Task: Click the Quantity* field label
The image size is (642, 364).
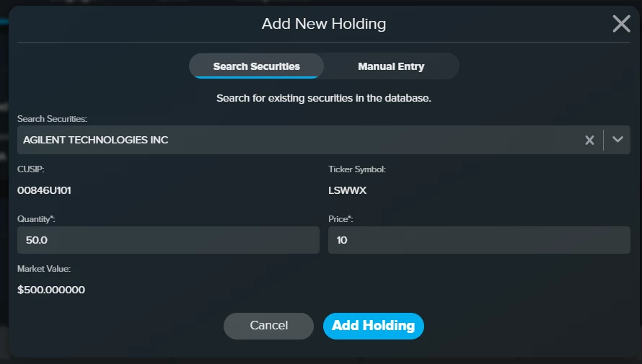Action: pyautogui.click(x=36, y=219)
